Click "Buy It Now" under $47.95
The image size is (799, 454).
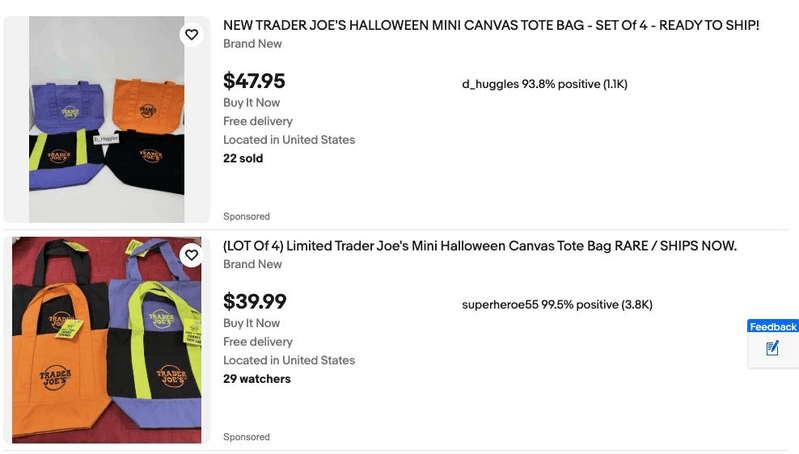[x=251, y=103]
